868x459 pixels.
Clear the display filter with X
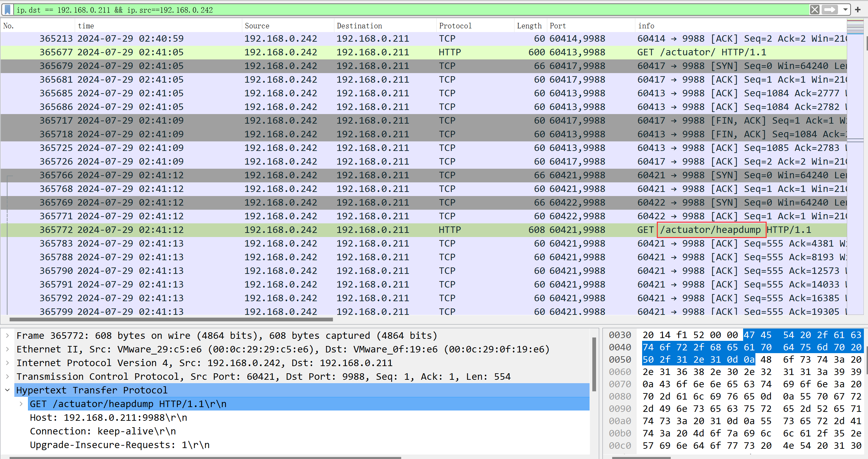[815, 10]
